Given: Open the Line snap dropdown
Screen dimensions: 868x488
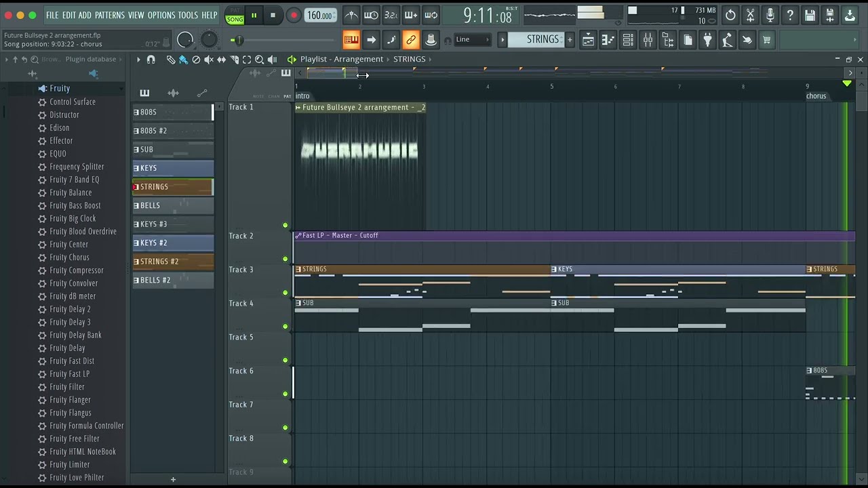Looking at the screenshot, I should 473,40.
